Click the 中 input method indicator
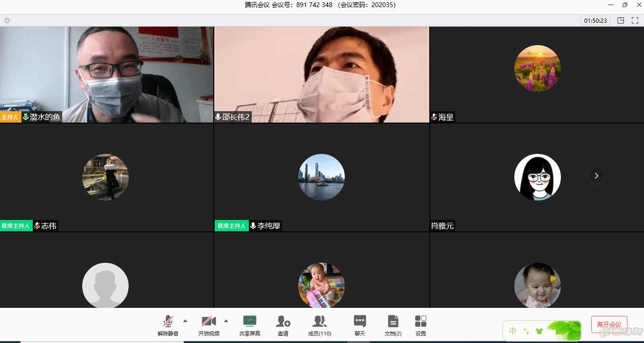This screenshot has width=644, height=343. (513, 331)
